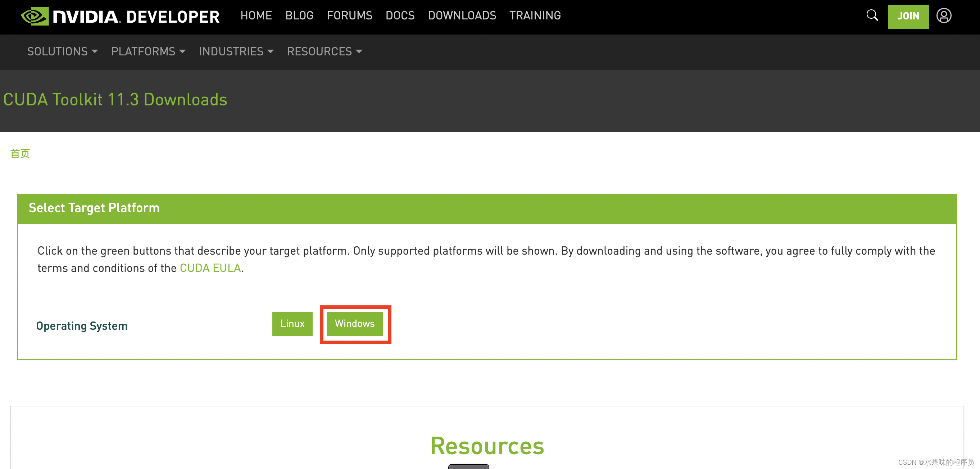Expand the RESOURCES dropdown menu

click(325, 51)
